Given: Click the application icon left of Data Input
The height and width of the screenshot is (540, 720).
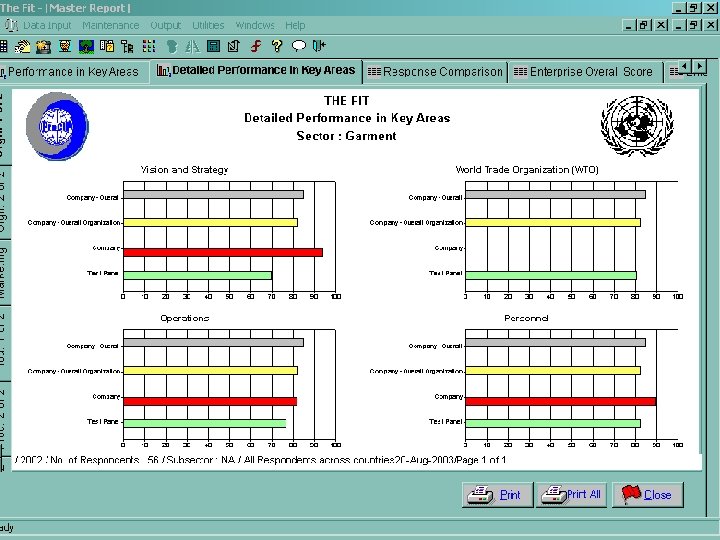Looking at the screenshot, I should coord(11,25).
